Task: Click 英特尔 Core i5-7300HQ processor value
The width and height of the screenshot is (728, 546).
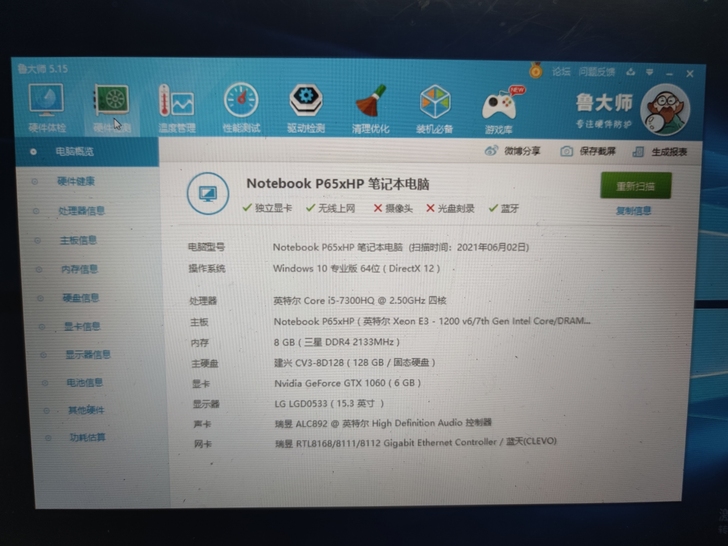Action: click(x=360, y=300)
